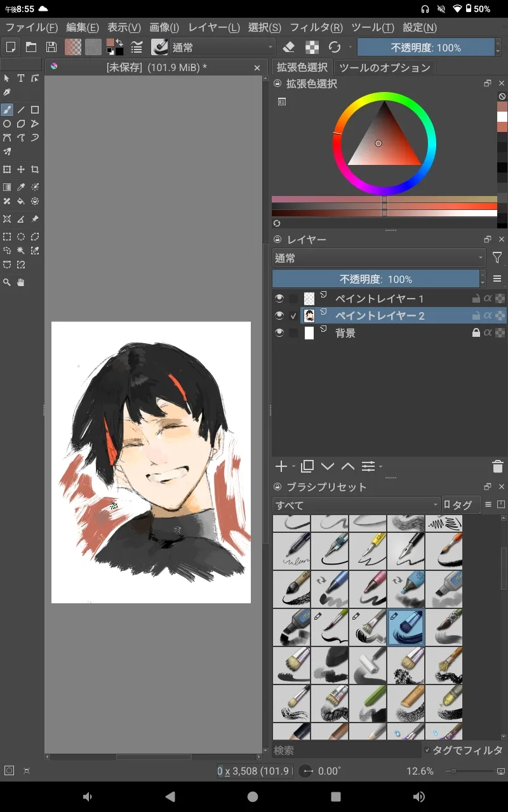Switch to the ツールのオプション tab
The image size is (508, 812).
[384, 67]
